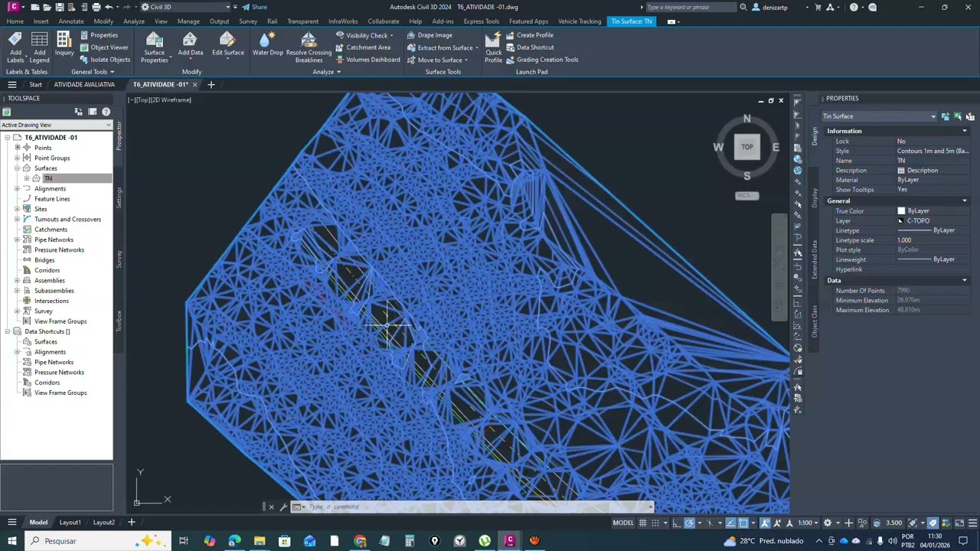Add a new drawing tab with plus
980x551 pixels.
tap(211, 84)
